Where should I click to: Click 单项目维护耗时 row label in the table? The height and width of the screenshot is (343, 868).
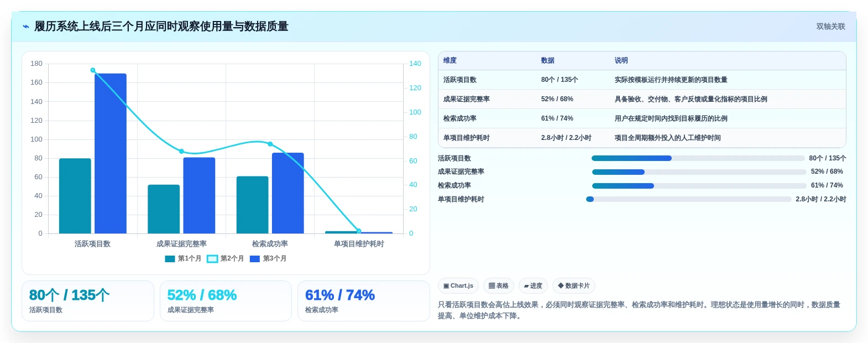point(467,138)
